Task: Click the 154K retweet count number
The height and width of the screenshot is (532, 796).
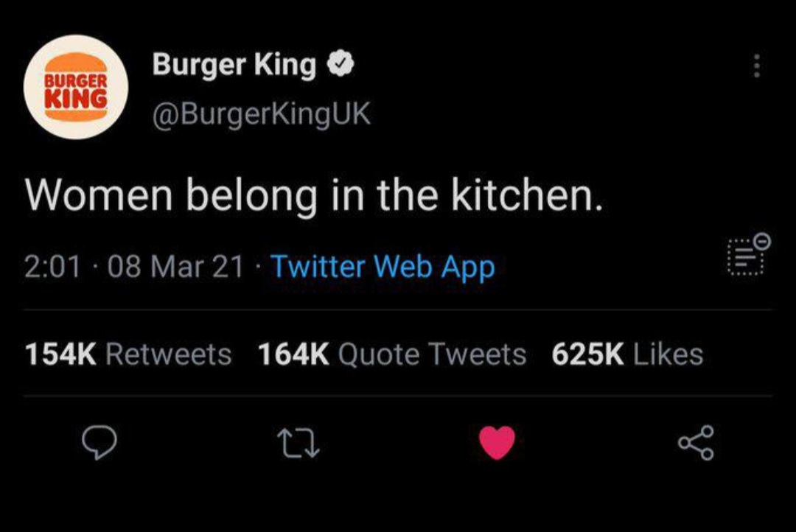Action: coord(61,354)
